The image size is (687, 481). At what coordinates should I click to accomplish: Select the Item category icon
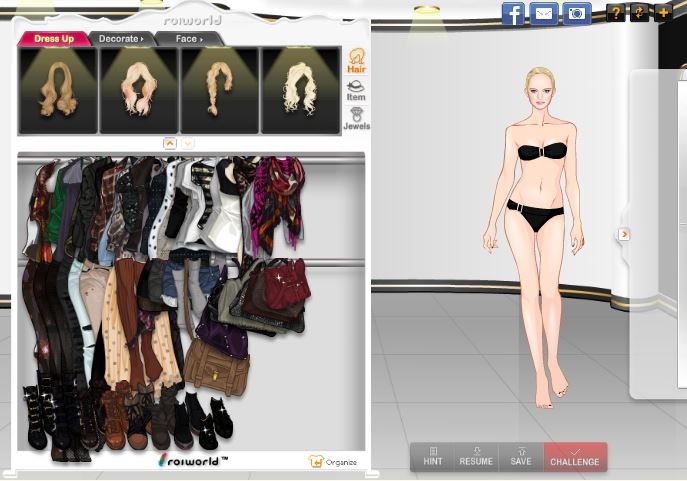tap(355, 90)
